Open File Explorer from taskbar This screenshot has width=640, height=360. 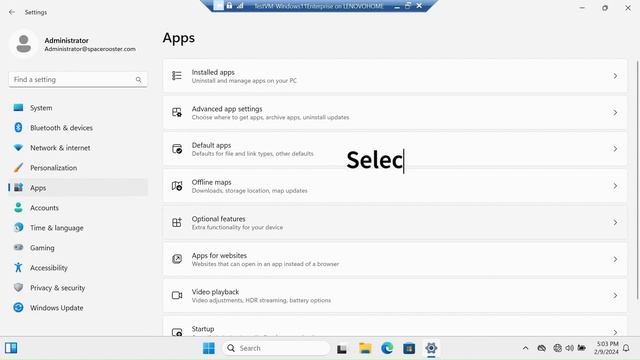[x=365, y=348]
